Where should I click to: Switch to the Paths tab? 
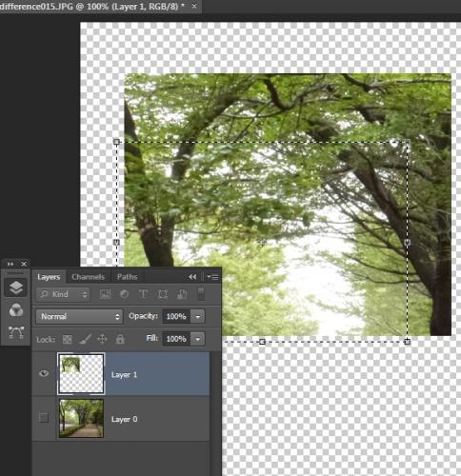(x=127, y=277)
